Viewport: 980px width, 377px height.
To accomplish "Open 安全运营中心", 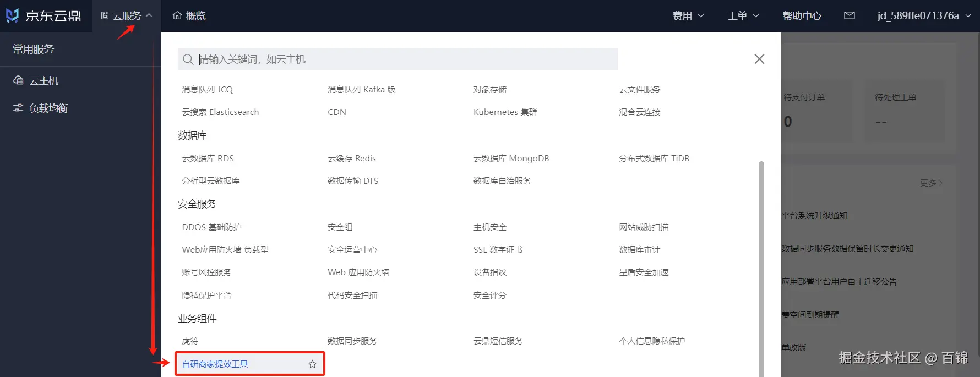I will point(352,250).
